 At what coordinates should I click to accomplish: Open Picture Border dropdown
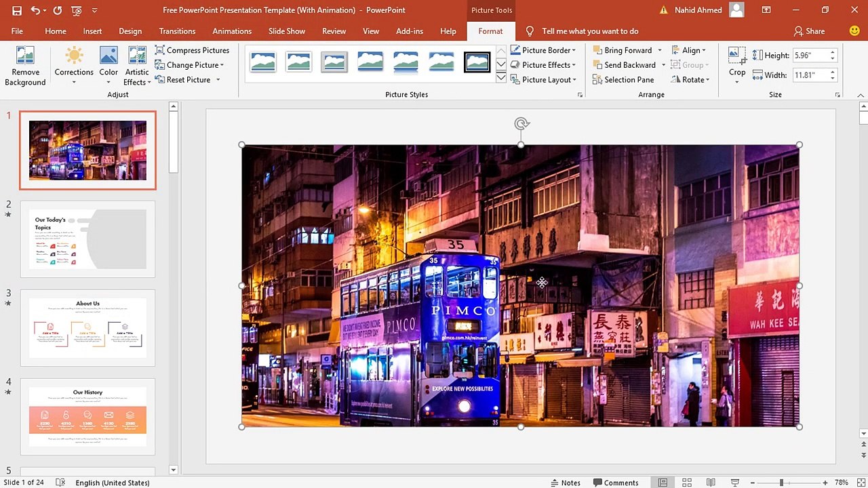(542, 50)
